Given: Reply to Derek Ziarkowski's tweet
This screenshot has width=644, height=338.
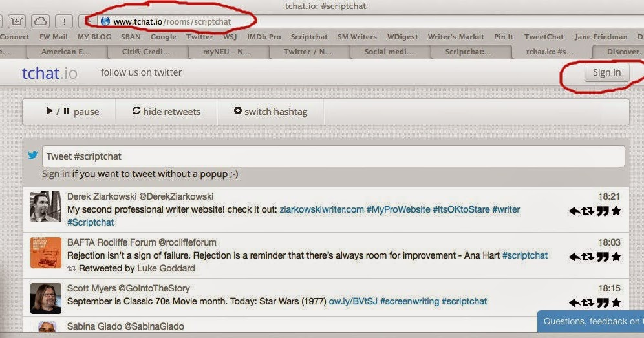Looking at the screenshot, I should 574,211.
